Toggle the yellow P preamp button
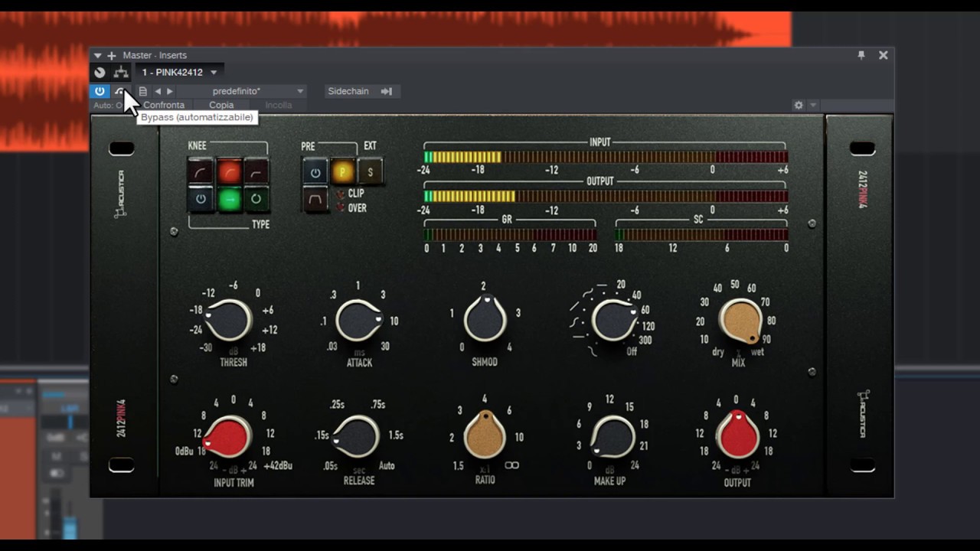This screenshot has width=980, height=551. click(342, 172)
